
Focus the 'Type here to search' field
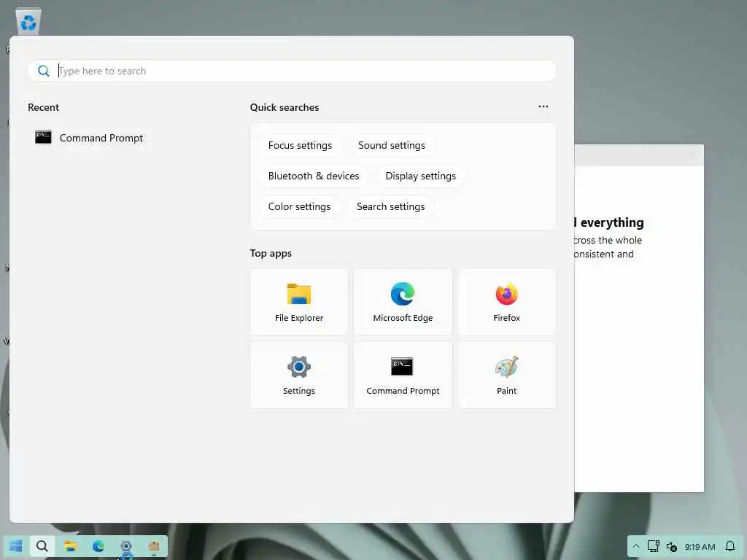point(292,71)
